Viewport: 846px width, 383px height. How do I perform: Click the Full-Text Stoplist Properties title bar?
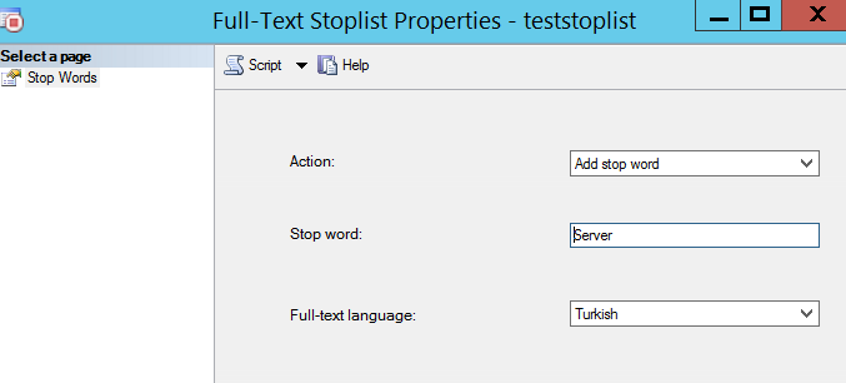pyautogui.click(x=424, y=21)
